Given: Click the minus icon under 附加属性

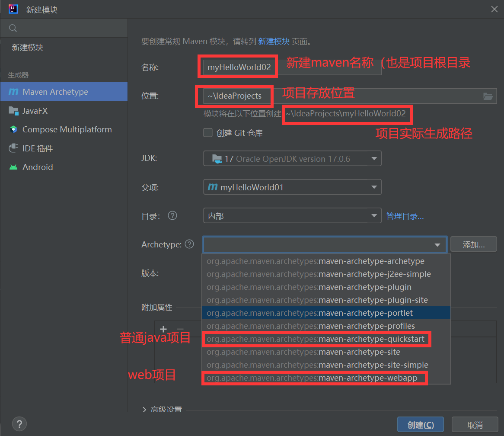Looking at the screenshot, I should click(180, 329).
